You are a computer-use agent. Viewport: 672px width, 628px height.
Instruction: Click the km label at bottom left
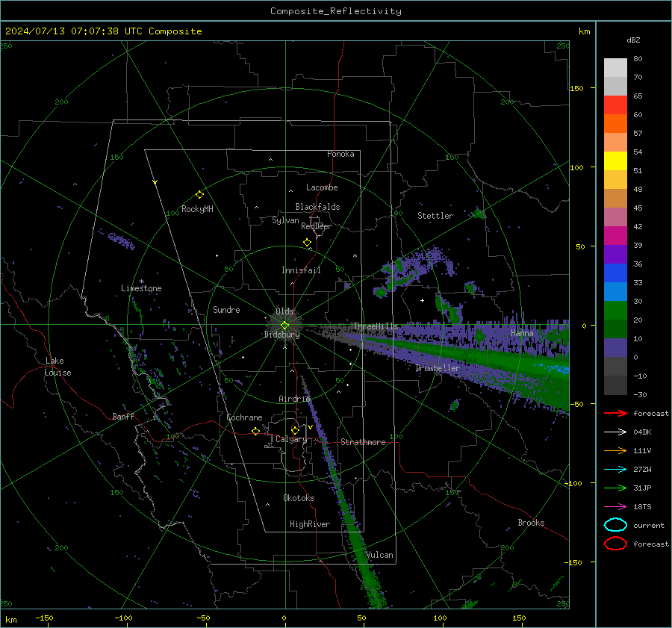click(x=11, y=620)
